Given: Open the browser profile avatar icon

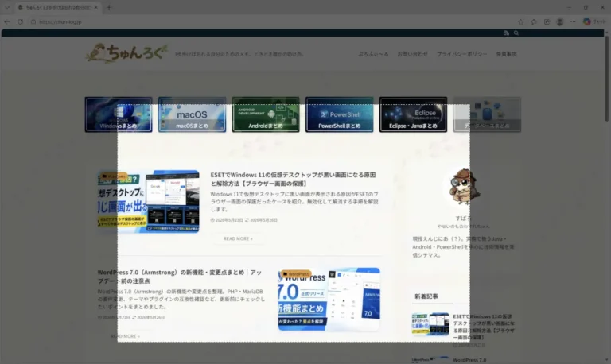Looking at the screenshot, I should click(x=560, y=21).
